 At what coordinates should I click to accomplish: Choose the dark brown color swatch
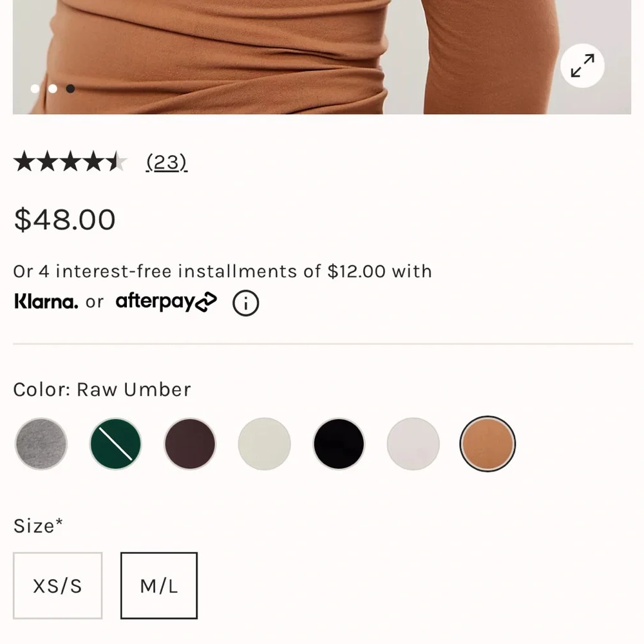pos(189,443)
